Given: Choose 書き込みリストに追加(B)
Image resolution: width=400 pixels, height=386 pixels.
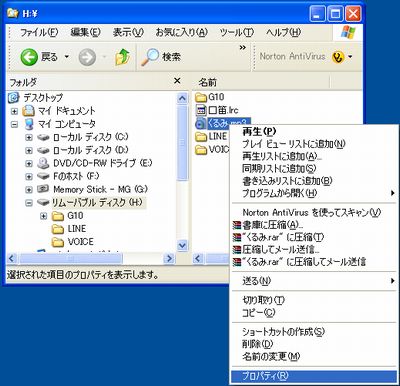Looking at the screenshot, I should pos(314,181).
